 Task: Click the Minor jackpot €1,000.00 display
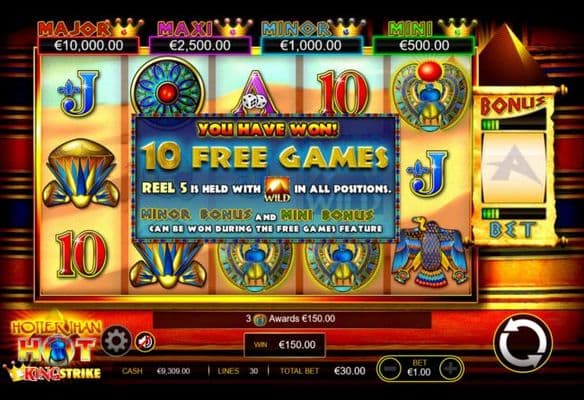pos(311,45)
